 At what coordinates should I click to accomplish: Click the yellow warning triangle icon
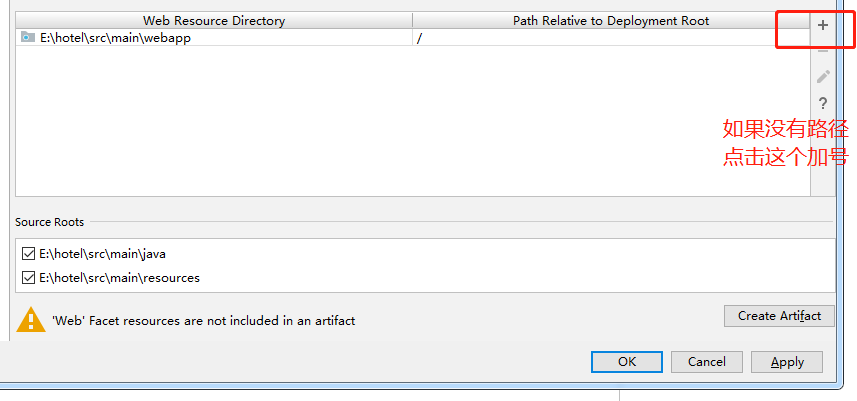(x=31, y=320)
